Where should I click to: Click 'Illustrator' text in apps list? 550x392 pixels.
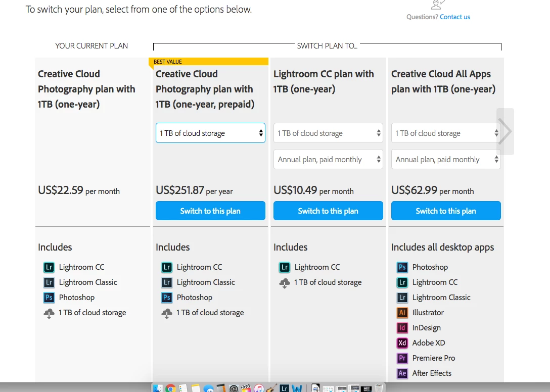tap(428, 313)
